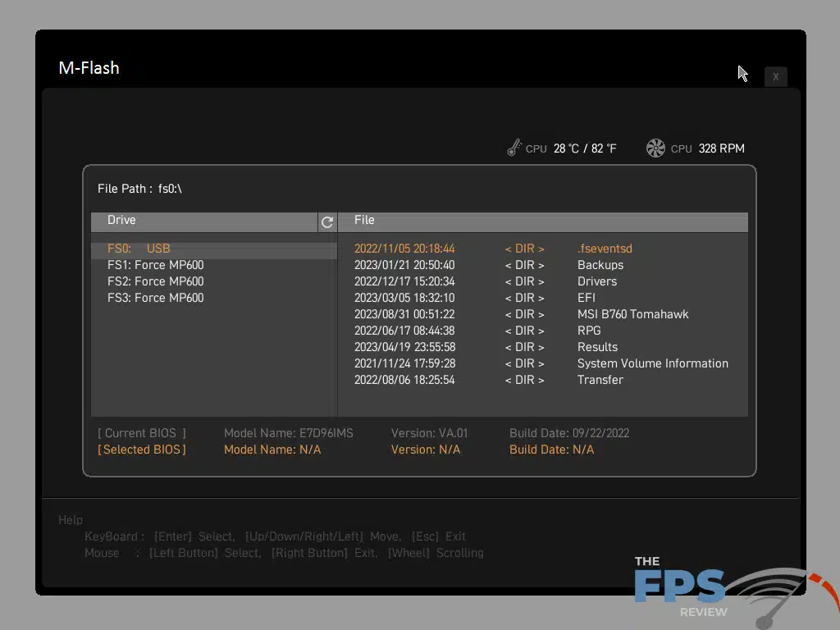Select the FS1: Force MP600 drive
840x630 pixels.
coord(155,265)
